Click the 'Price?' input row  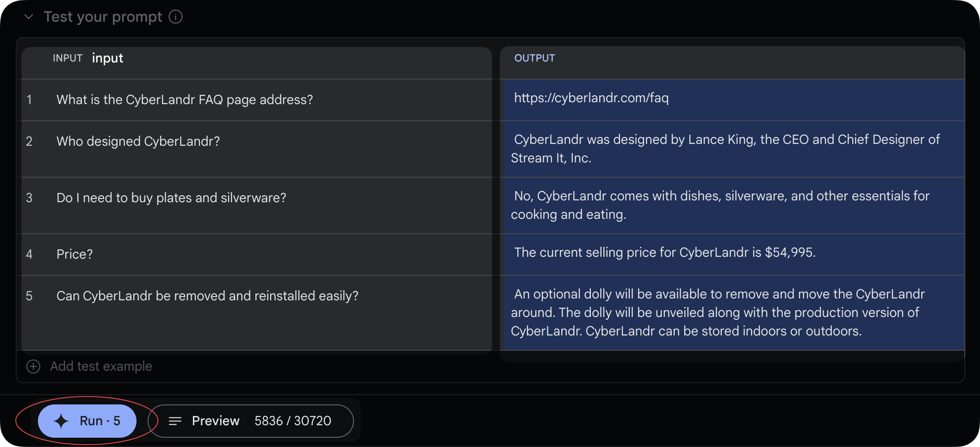coord(257,255)
